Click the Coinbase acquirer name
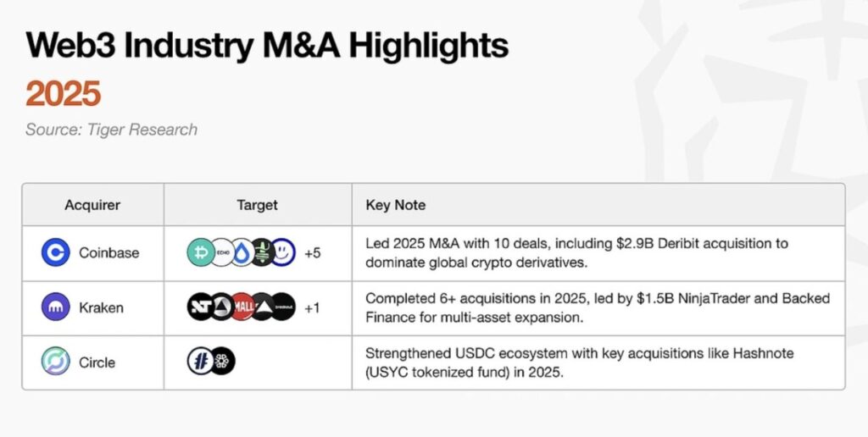 point(108,252)
